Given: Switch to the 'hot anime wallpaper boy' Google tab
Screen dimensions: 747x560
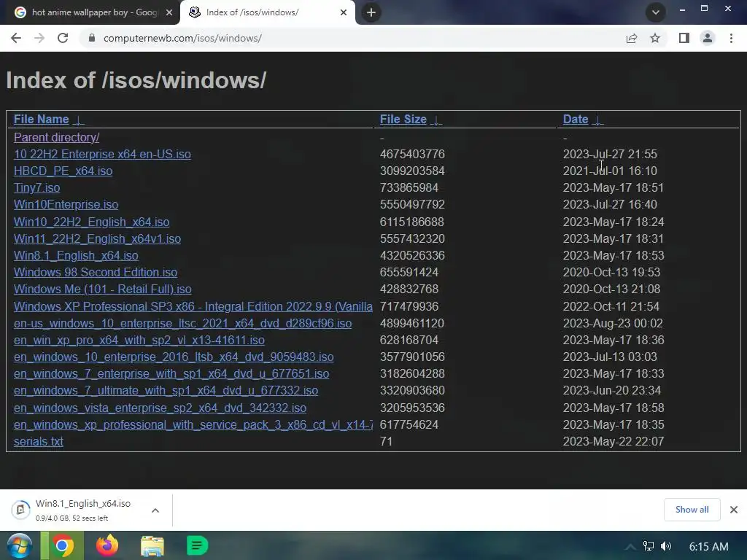Looking at the screenshot, I should coord(90,12).
